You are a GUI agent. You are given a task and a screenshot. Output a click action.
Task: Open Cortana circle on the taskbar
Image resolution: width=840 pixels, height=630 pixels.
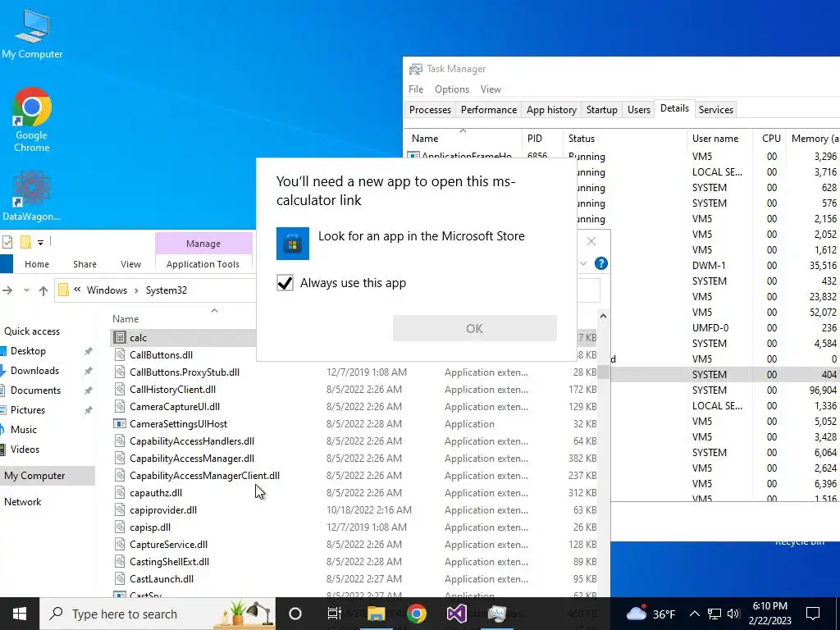(x=295, y=614)
